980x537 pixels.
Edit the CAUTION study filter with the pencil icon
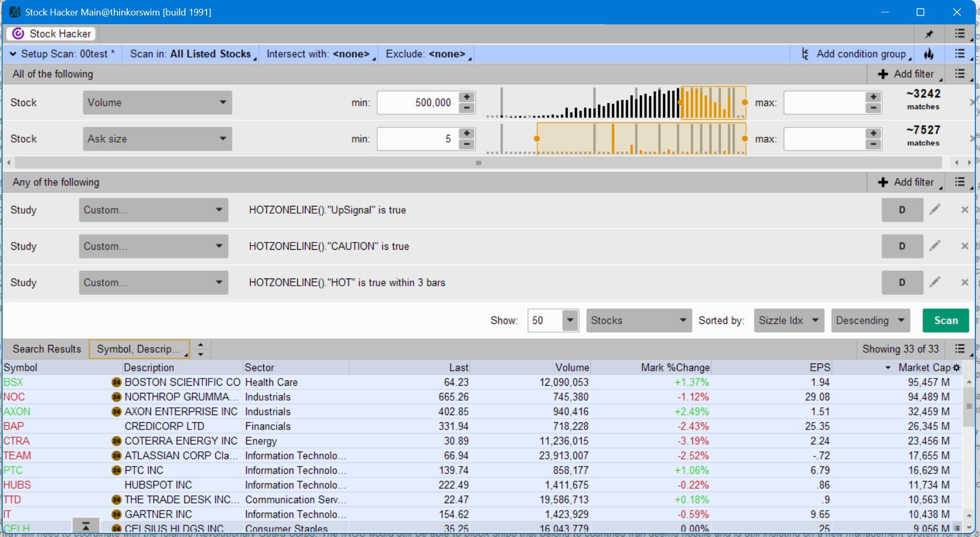pos(935,246)
